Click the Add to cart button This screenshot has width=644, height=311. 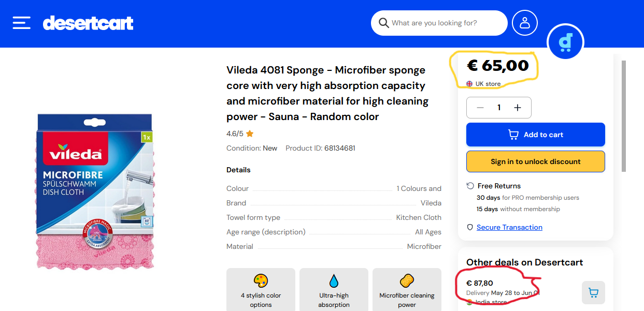click(535, 135)
